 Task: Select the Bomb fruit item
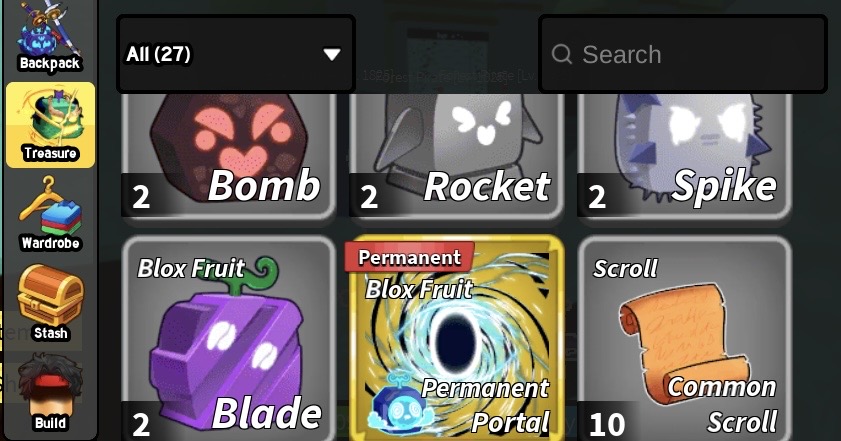pyautogui.click(x=228, y=156)
